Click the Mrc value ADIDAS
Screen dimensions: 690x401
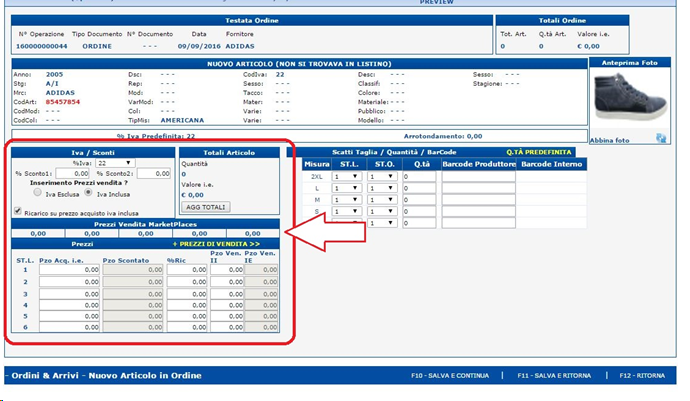click(60, 93)
